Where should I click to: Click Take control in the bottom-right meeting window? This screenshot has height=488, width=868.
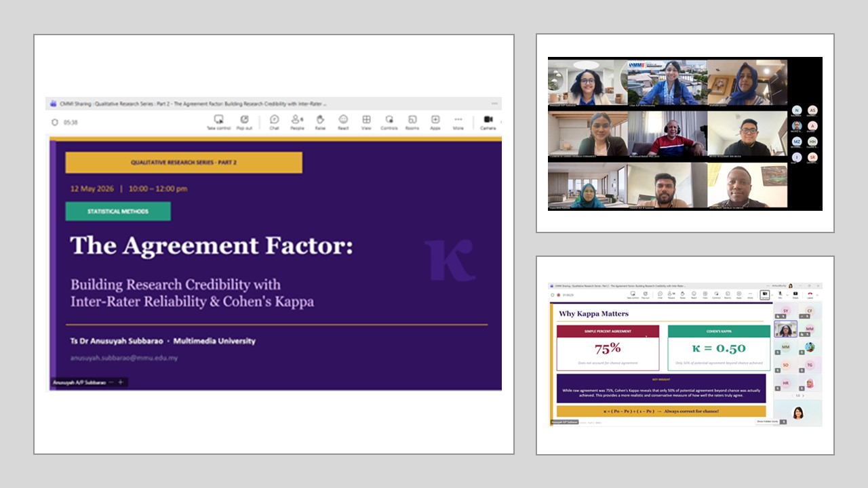click(633, 295)
